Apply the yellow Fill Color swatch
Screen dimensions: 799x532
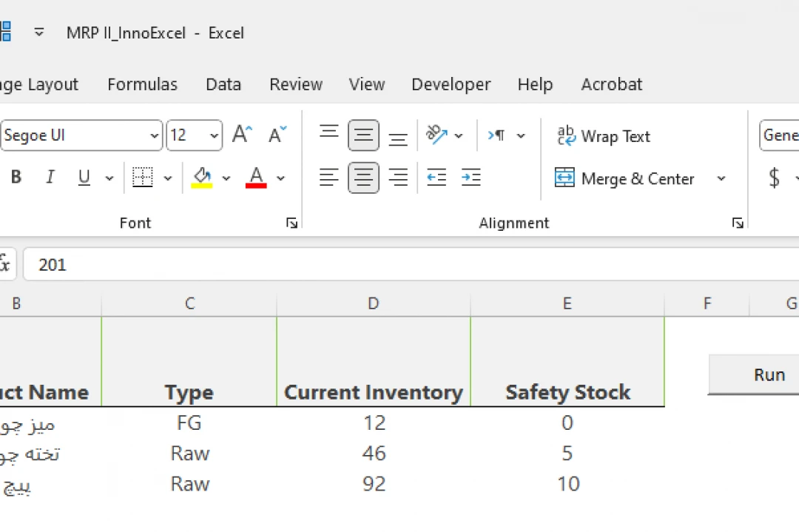click(x=202, y=178)
